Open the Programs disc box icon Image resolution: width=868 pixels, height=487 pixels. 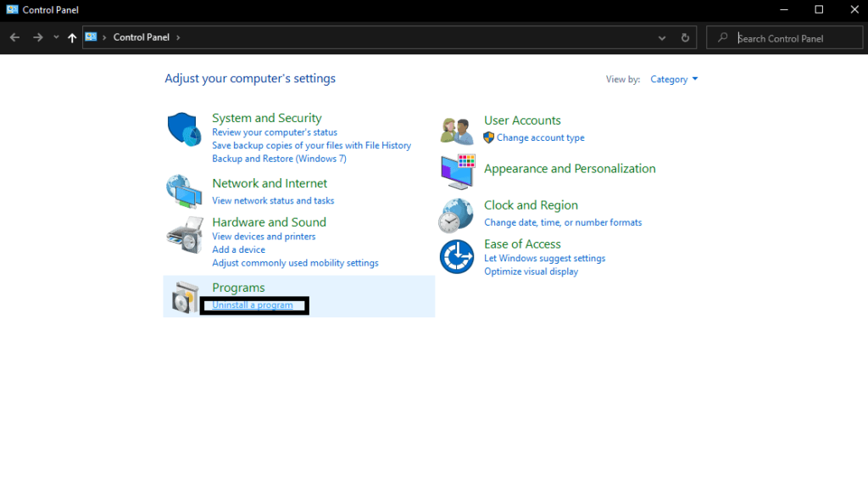(x=184, y=298)
